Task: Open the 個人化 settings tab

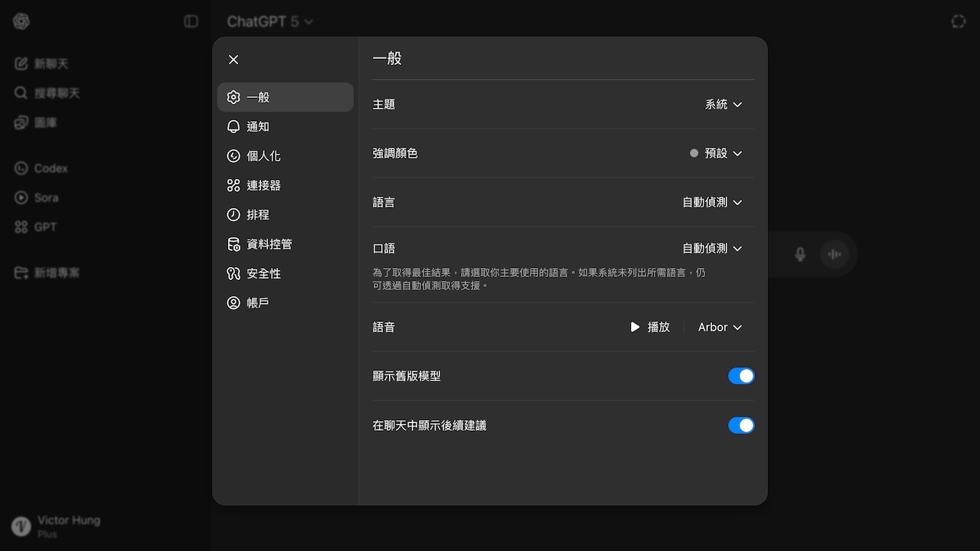Action: tap(285, 156)
